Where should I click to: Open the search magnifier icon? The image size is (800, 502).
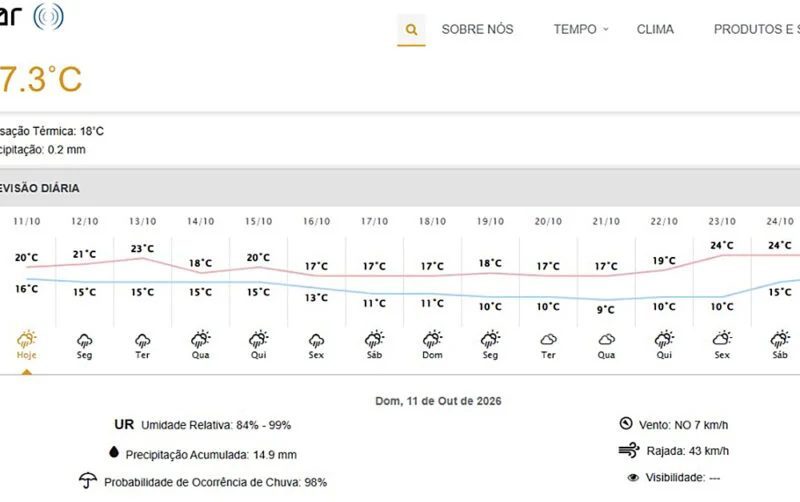[x=411, y=30]
